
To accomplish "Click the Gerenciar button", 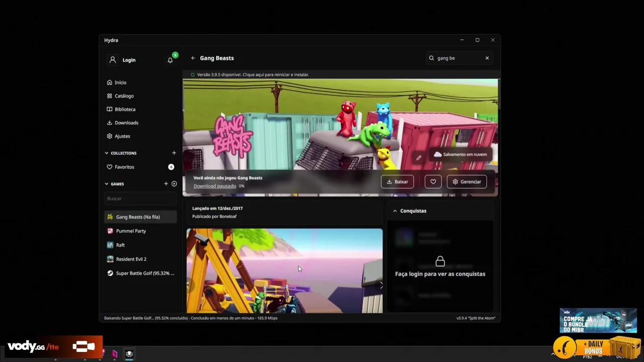I will (x=467, y=182).
